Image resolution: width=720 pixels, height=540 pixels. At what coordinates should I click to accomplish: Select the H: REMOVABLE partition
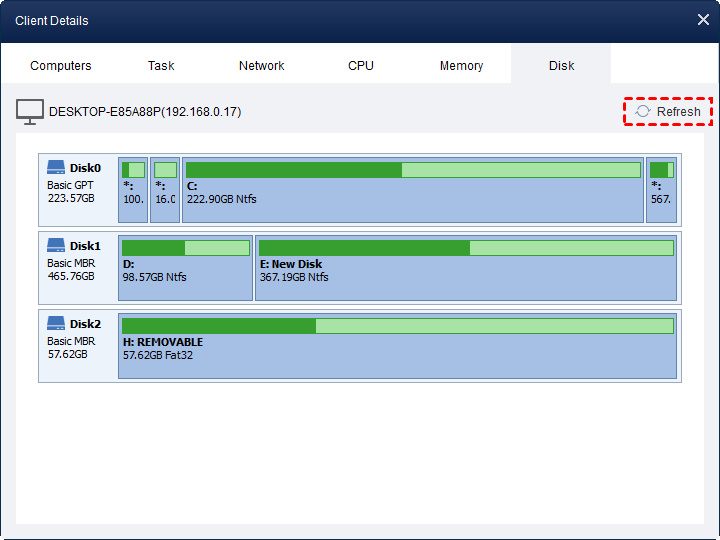click(398, 346)
